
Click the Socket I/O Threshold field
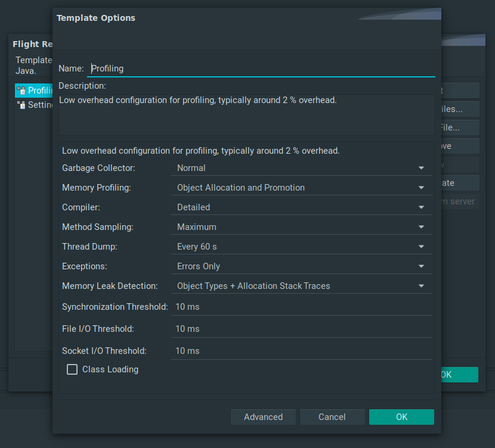[302, 351]
